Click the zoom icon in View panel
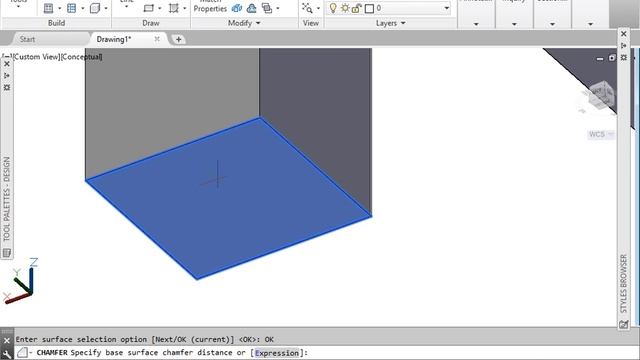 [307, 8]
